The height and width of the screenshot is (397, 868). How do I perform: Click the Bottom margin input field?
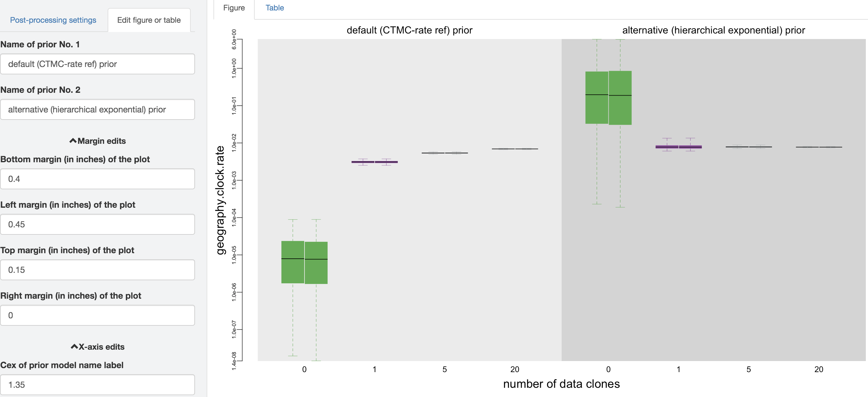pos(98,179)
